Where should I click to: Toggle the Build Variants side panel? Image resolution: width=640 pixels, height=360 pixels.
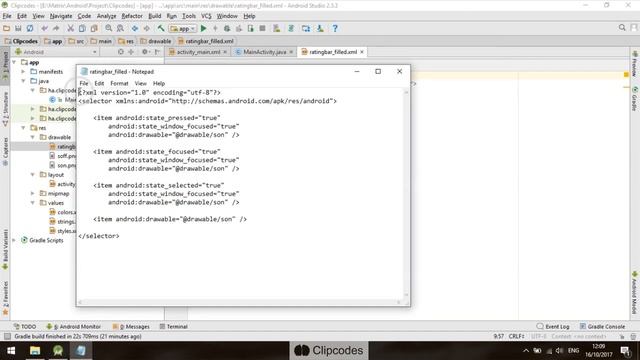(x=5, y=249)
